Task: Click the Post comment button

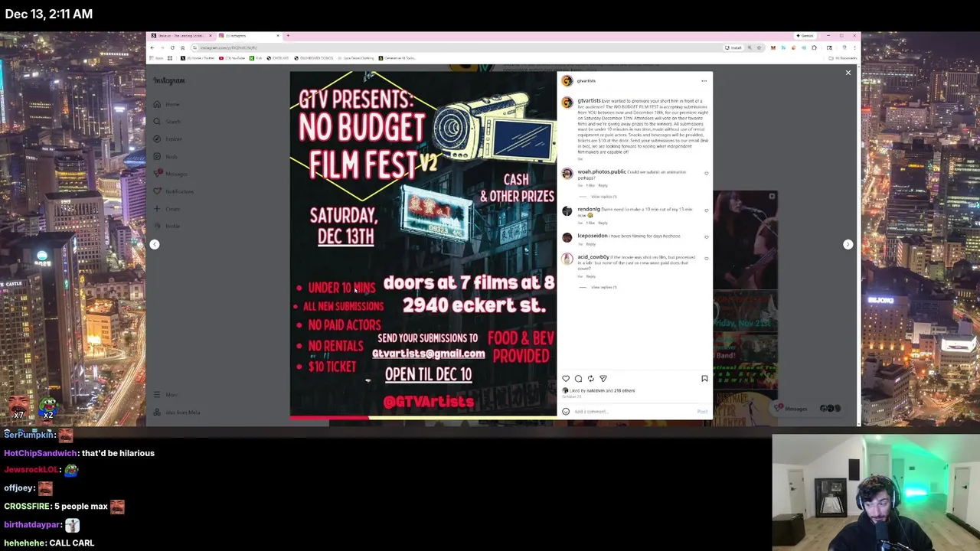Action: pos(702,412)
